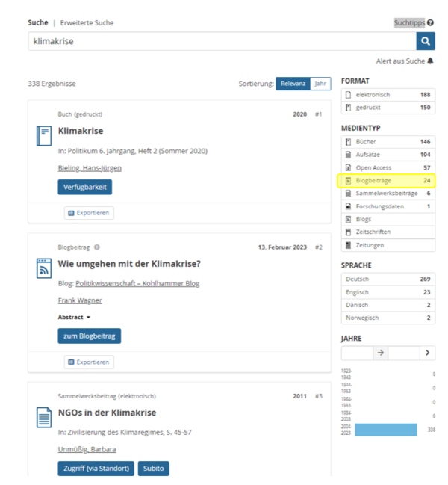
Task: Sort results by Relevanz
Action: click(x=293, y=84)
